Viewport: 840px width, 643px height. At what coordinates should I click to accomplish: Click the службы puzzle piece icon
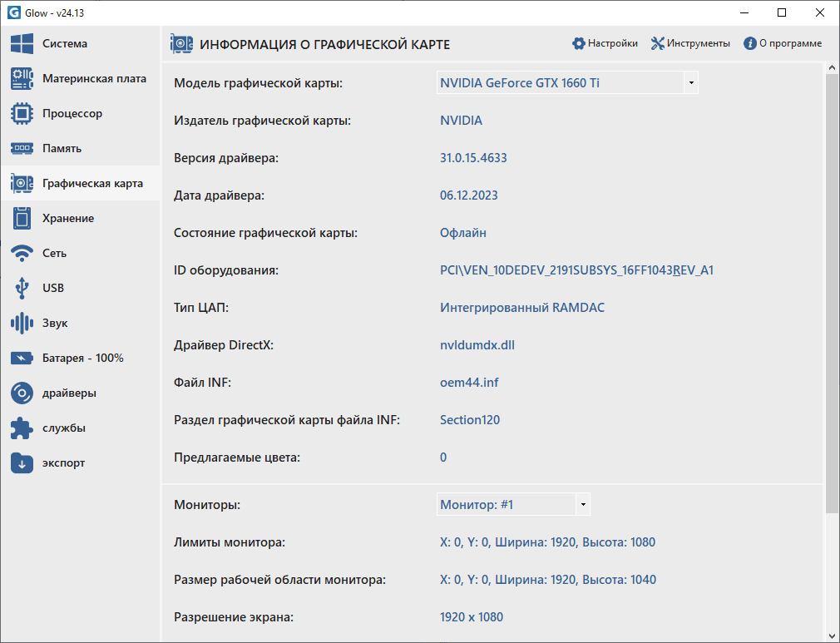[x=22, y=428]
